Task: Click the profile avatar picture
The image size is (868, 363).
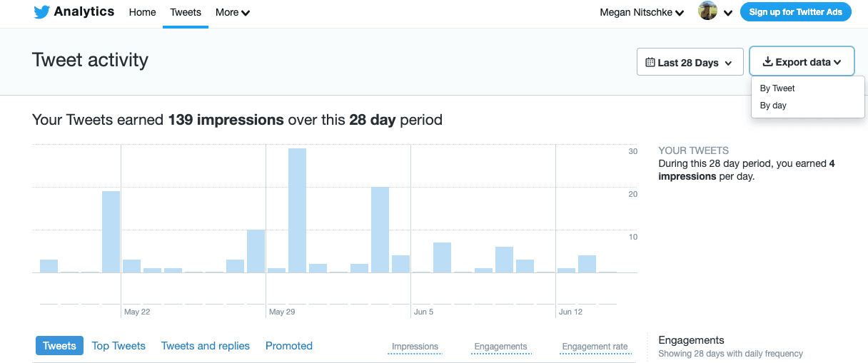Action: coord(707,11)
